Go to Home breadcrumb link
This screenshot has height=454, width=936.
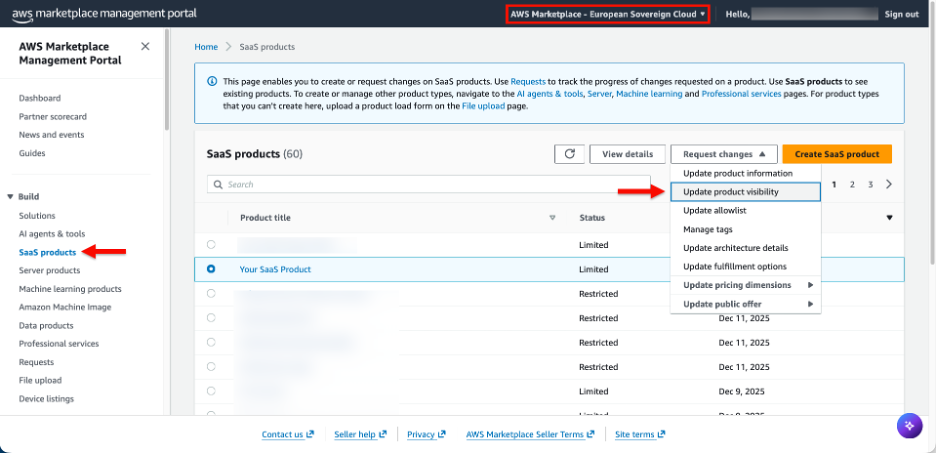coord(206,47)
